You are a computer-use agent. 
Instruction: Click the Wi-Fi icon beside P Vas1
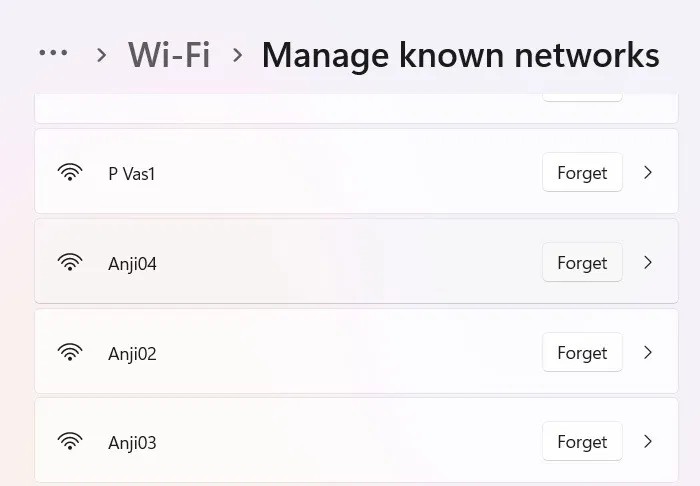tap(70, 173)
